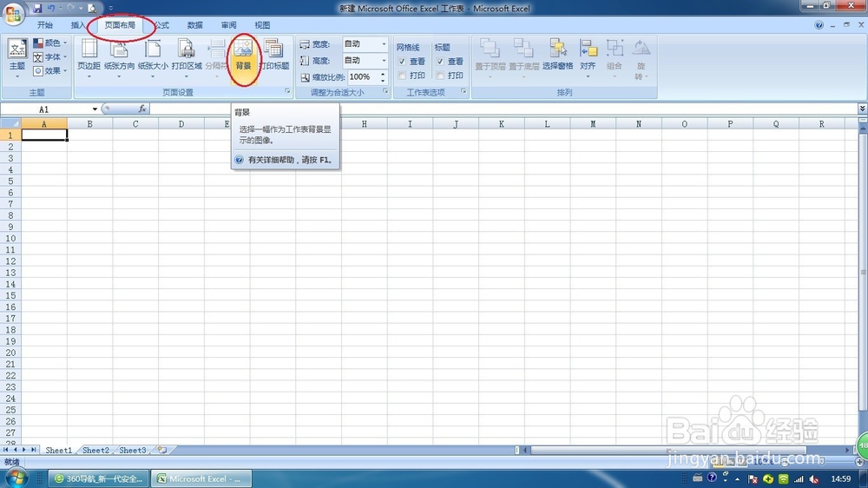Image resolution: width=868 pixels, height=488 pixels.
Task: Go to last sheet navigation arrow
Action: pyautogui.click(x=34, y=450)
